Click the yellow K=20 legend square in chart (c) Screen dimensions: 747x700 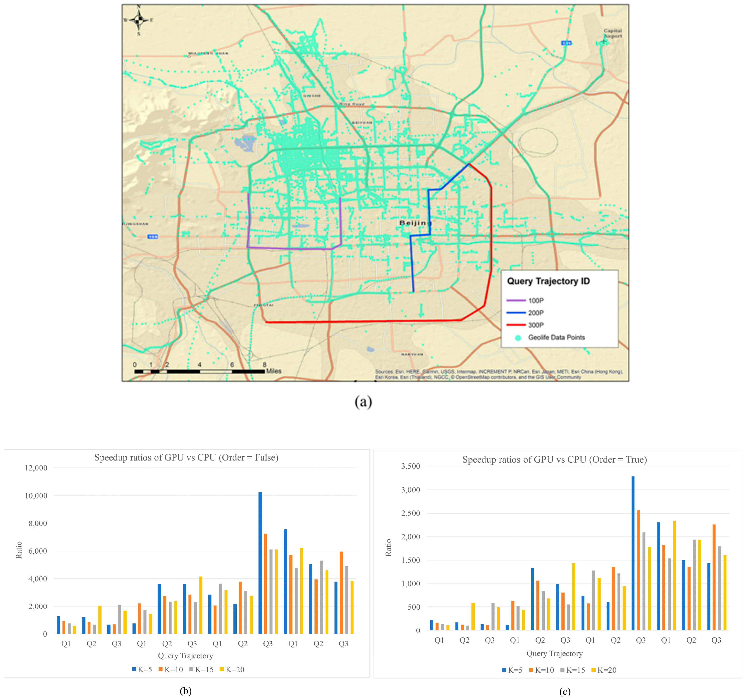pos(593,670)
